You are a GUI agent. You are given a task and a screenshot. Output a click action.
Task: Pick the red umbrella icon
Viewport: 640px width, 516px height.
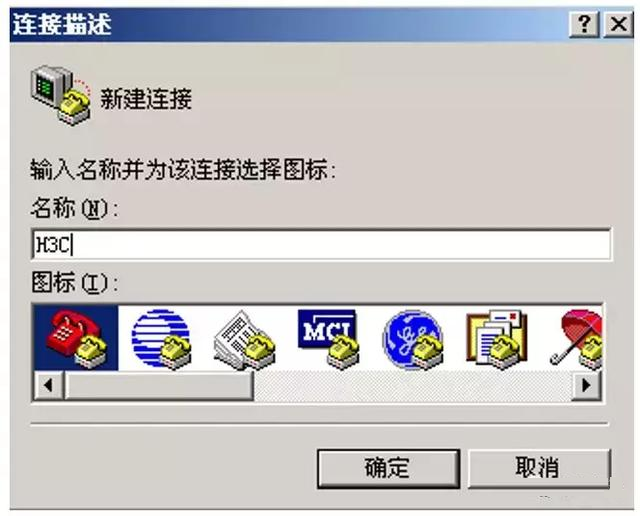(x=576, y=340)
